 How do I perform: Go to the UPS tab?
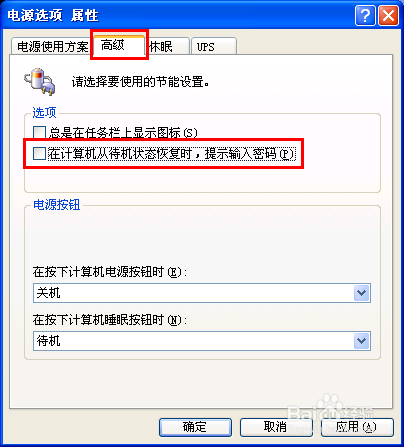pos(214,47)
